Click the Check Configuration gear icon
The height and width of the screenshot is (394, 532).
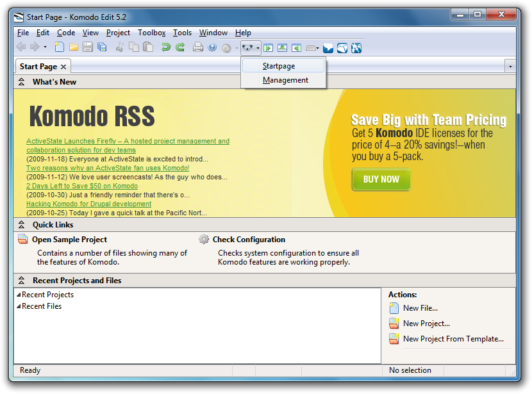[x=204, y=239]
